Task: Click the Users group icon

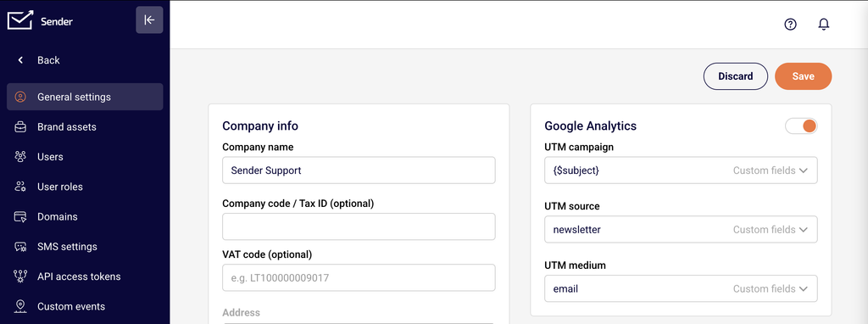Action: coord(20,157)
